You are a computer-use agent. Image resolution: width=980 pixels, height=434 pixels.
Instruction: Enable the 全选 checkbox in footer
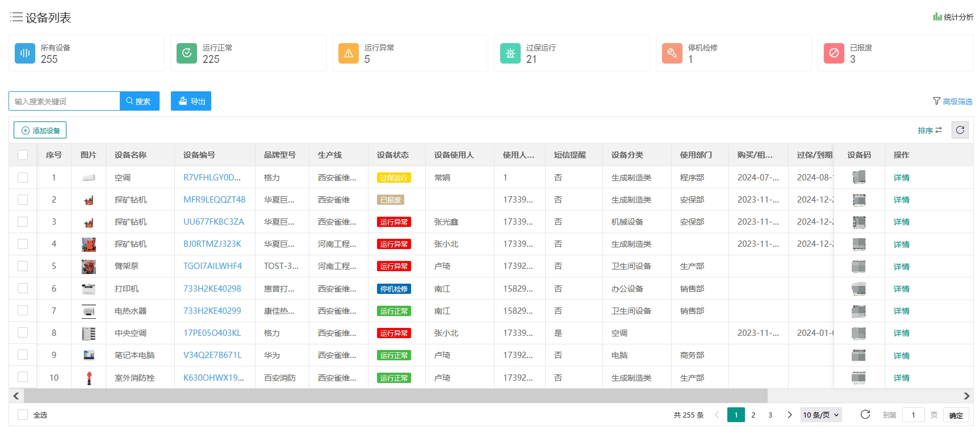click(x=23, y=415)
